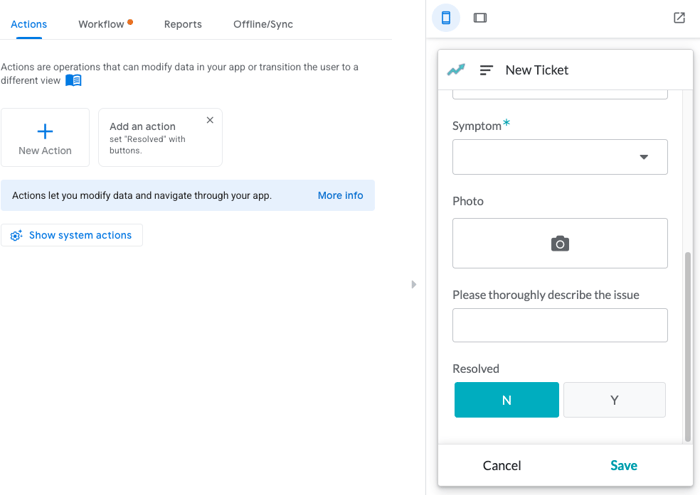Expand the Symptom dropdown
This screenshot has width=700, height=495.
pyautogui.click(x=560, y=157)
